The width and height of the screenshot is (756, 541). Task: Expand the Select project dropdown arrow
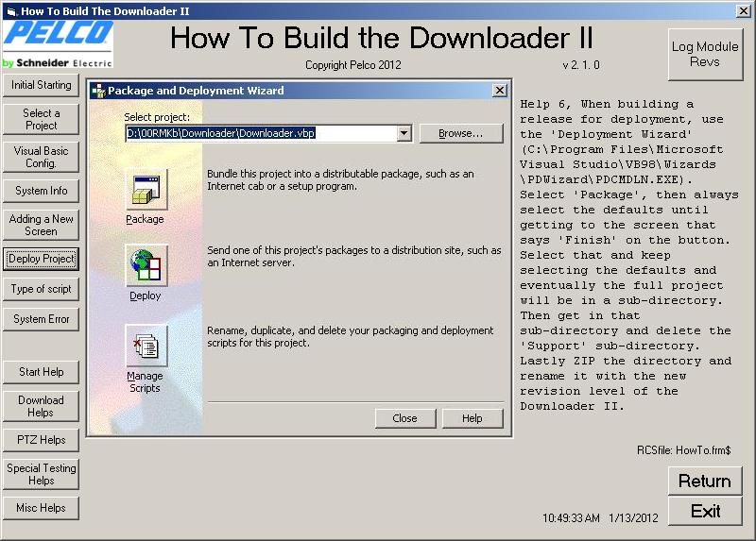(404, 133)
